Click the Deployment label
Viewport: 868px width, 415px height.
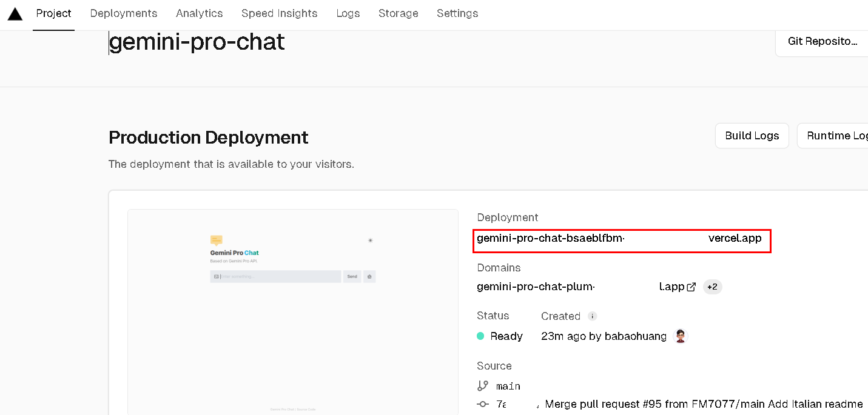(x=508, y=217)
